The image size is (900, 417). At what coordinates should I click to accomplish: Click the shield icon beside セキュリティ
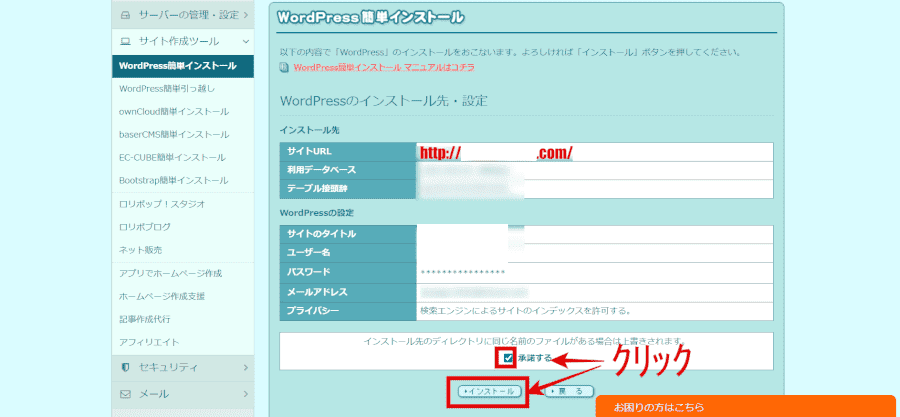(x=125, y=367)
